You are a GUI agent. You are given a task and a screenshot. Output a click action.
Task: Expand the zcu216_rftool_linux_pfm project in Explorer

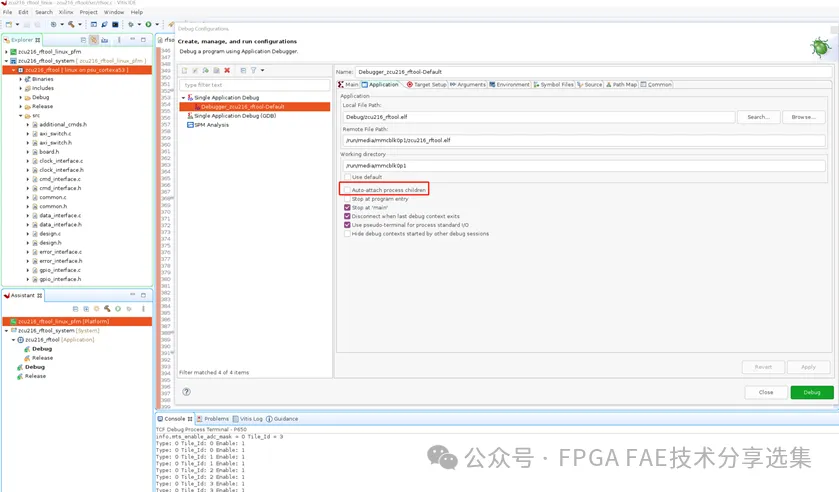click(6, 52)
